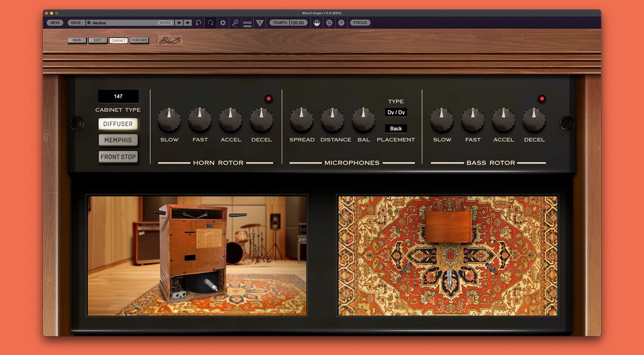The image size is (644, 355).
Task: Favorite the Aeoline preset via the star
Action: point(89,23)
